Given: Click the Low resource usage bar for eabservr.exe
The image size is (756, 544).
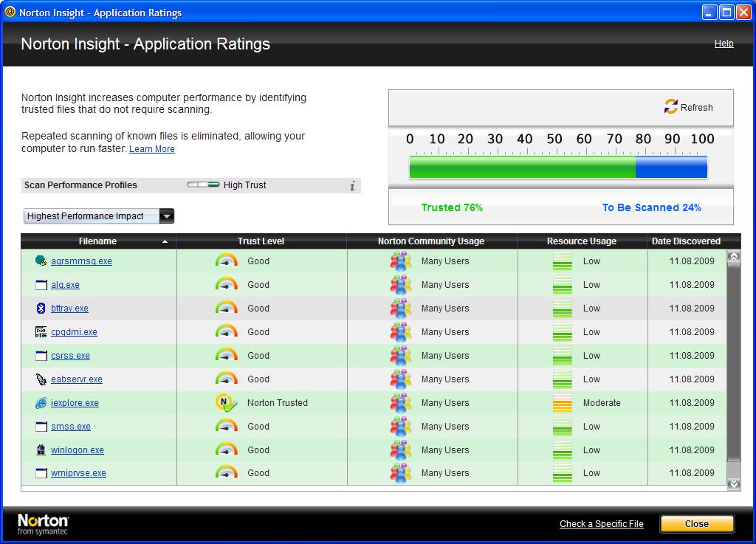Looking at the screenshot, I should point(562,379).
